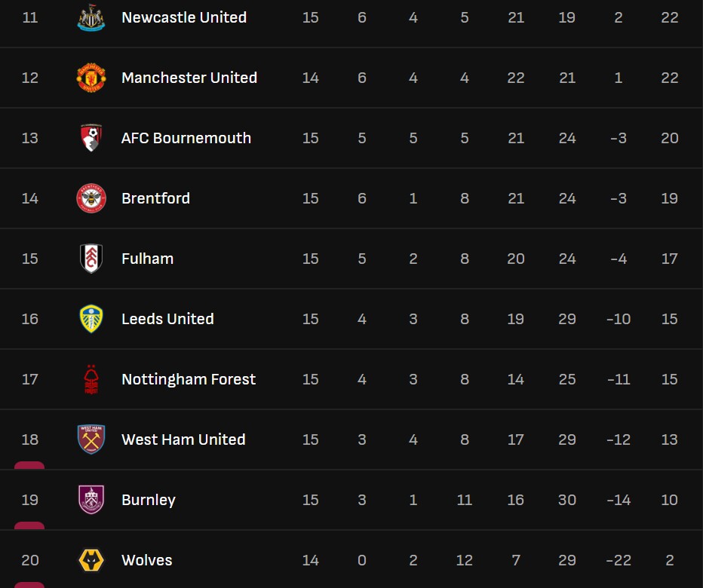
Task: Click the AFC Bournemouth club crest
Action: (x=91, y=138)
